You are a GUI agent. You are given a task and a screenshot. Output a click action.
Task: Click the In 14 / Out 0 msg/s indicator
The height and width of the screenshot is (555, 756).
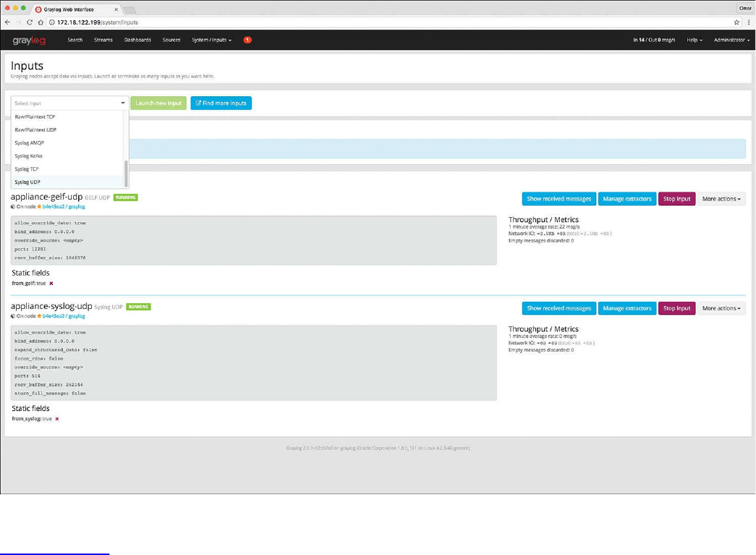[x=654, y=40]
